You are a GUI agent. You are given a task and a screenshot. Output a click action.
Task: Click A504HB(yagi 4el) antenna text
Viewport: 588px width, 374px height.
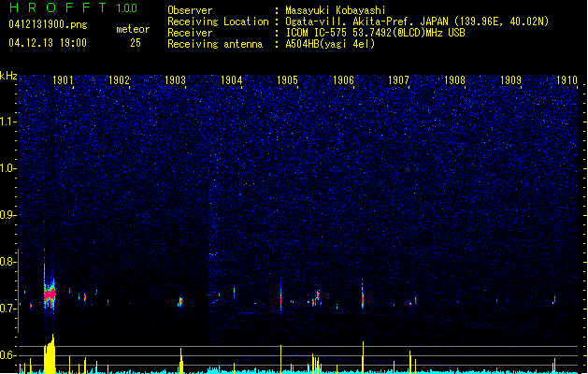(330, 44)
